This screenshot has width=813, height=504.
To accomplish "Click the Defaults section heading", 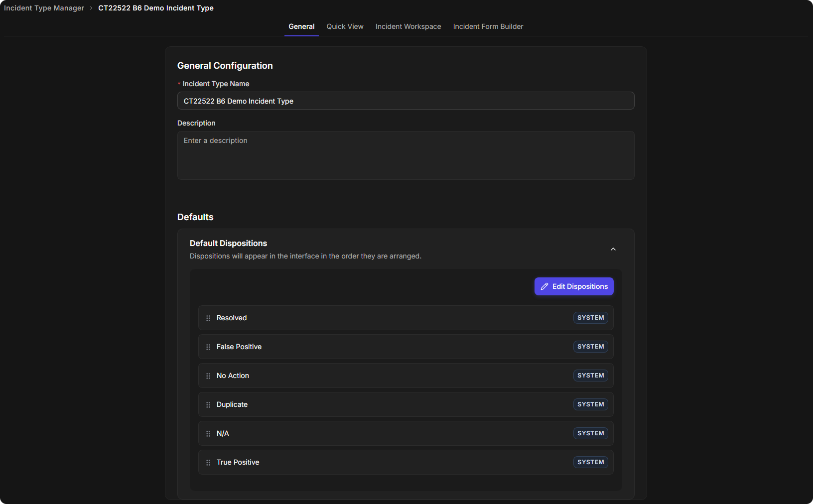I will click(x=195, y=217).
